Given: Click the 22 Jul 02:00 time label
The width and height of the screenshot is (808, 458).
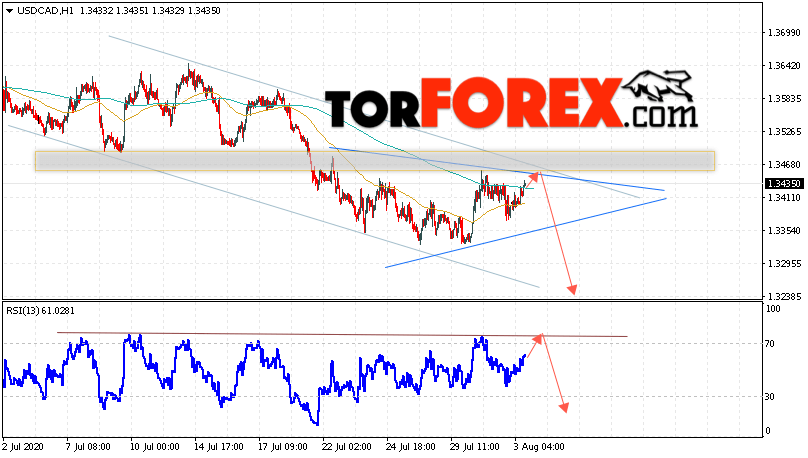Looking at the screenshot, I should 346,447.
